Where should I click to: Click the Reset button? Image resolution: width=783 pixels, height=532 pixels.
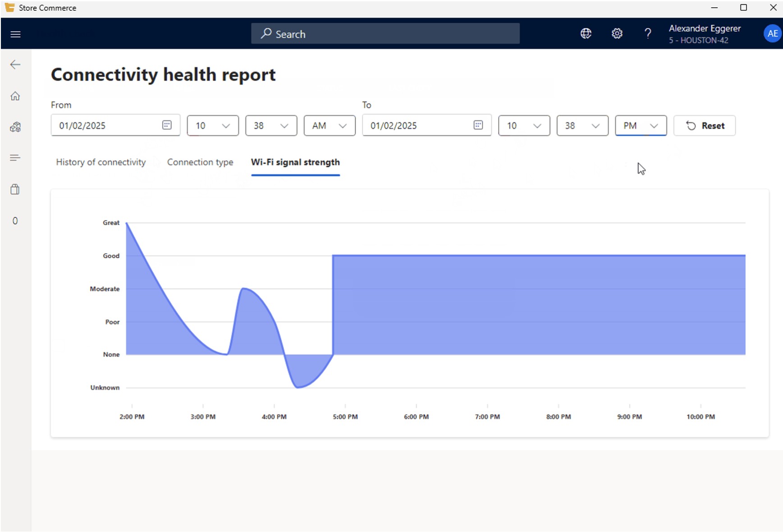pyautogui.click(x=705, y=125)
